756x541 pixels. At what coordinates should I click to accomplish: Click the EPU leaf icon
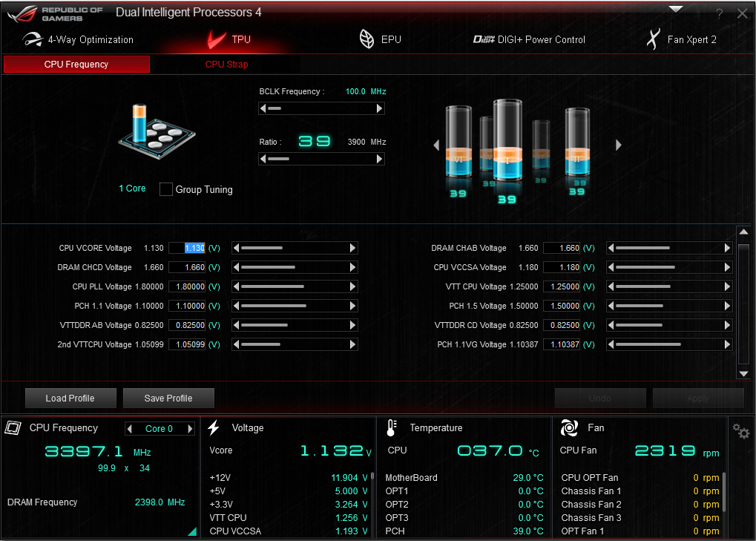click(367, 39)
